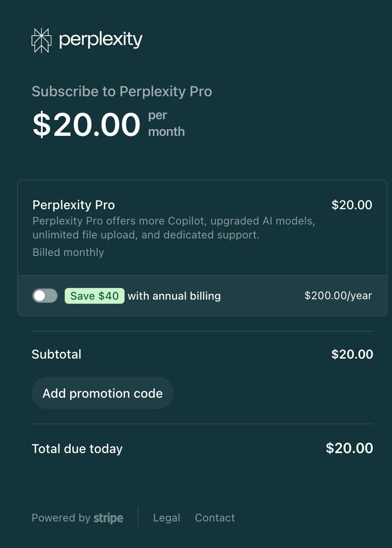Click the Perplexity Pro line item price
Image resolution: width=392 pixels, height=548 pixels.
point(352,205)
